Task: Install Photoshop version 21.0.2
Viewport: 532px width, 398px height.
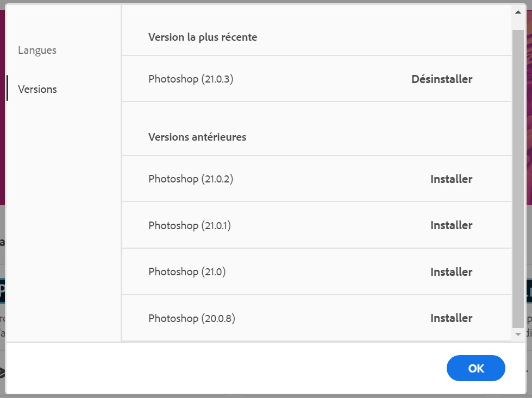Action: (451, 179)
